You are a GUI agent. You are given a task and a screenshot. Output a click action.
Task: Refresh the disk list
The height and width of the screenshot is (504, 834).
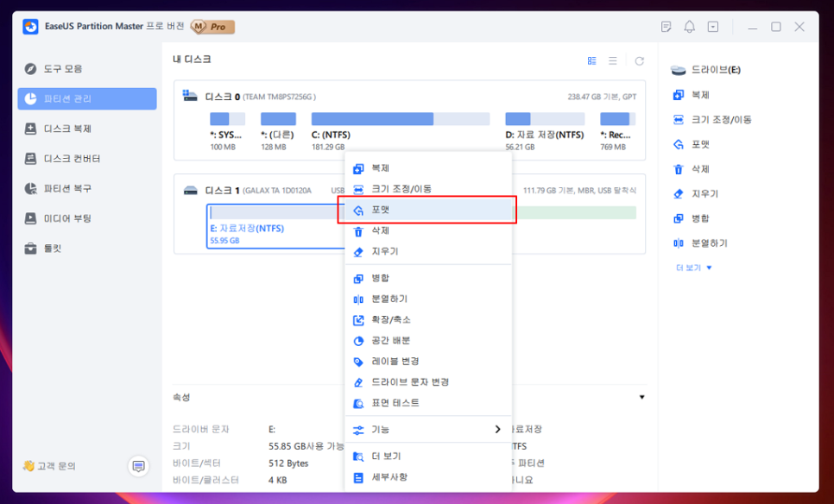pos(640,60)
